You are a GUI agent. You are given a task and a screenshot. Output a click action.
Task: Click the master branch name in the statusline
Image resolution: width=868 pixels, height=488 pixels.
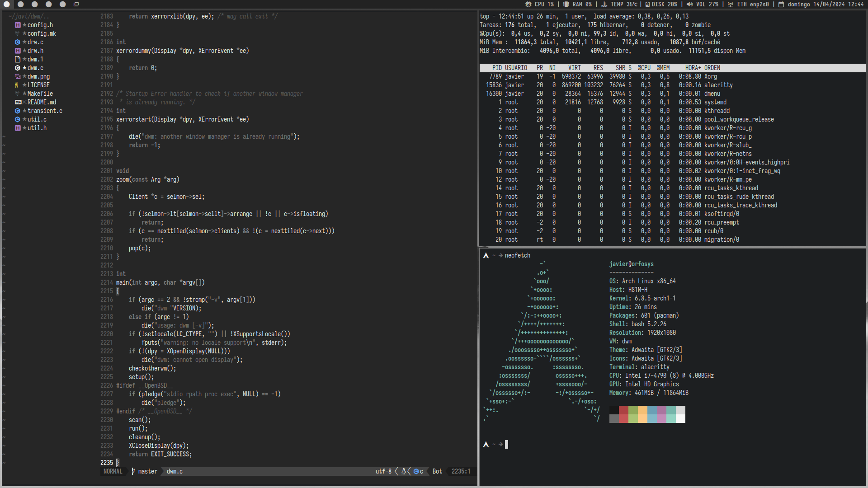(148, 471)
